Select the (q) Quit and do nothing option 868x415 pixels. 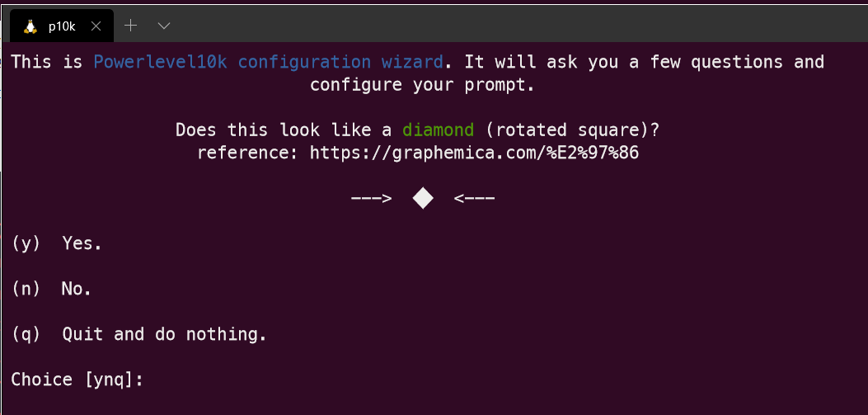(139, 334)
